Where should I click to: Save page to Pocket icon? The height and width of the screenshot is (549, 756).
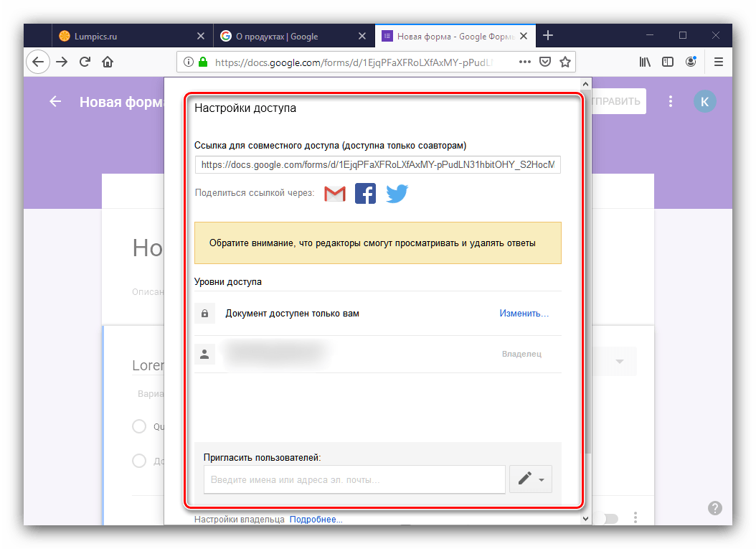click(545, 62)
